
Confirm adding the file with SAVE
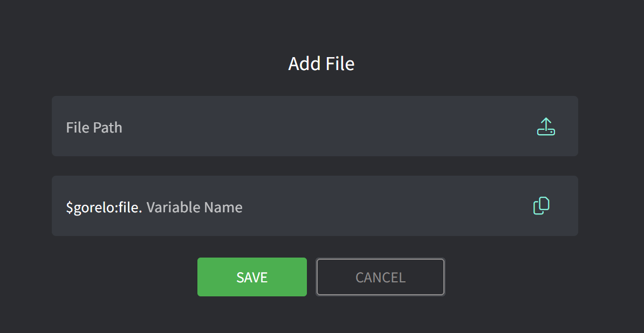(252, 277)
